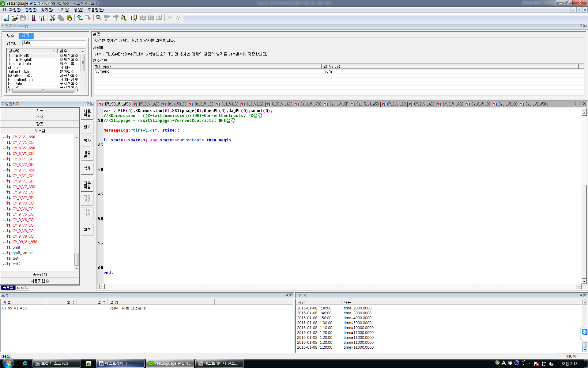Toggle pin on the 오류 error panel
This screenshot has width=588, height=368.
tap(287, 295)
